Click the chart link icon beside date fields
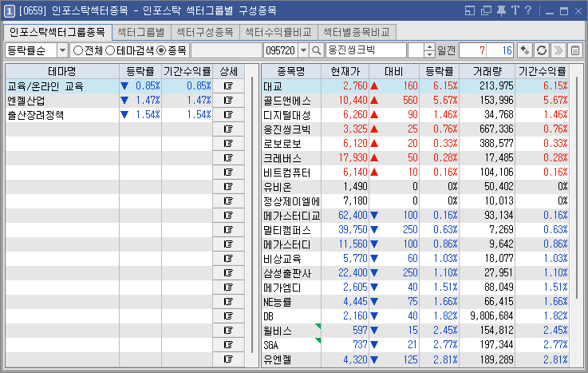The height and width of the screenshot is (373, 588). (x=525, y=50)
